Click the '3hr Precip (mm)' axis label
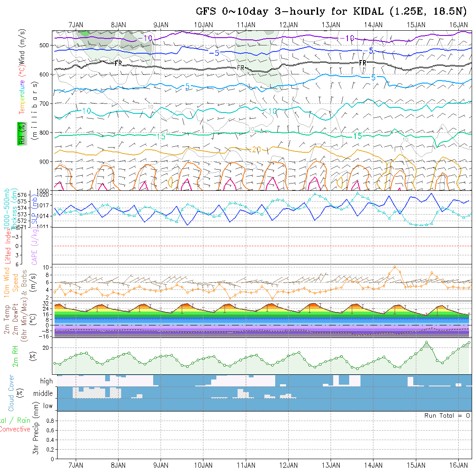 click(36, 434)
